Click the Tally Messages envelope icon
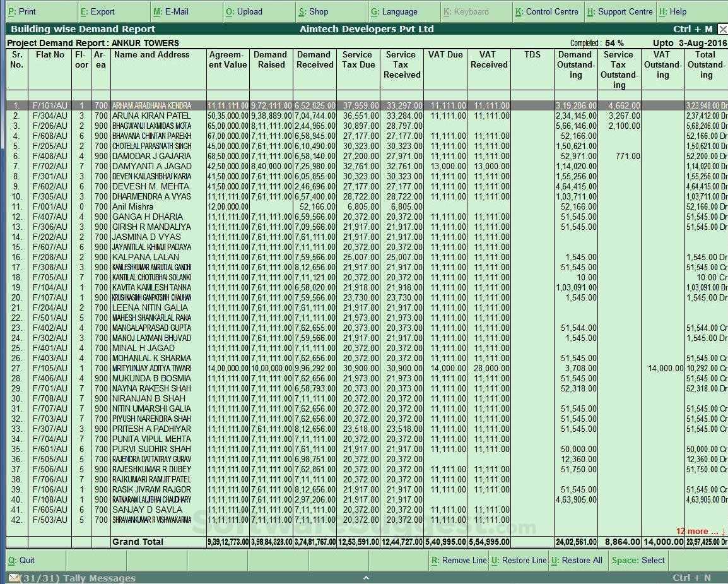 point(15,578)
